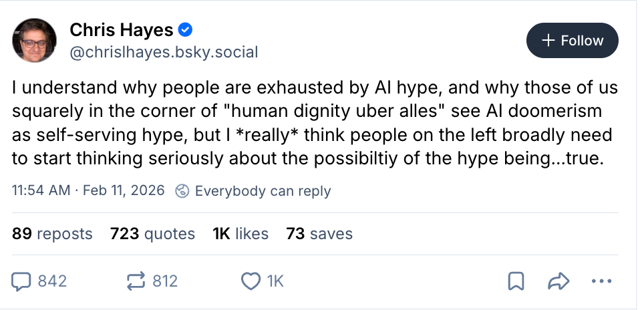The width and height of the screenshot is (644, 310).
Task: Click the 73 saves count
Action: 319,234
